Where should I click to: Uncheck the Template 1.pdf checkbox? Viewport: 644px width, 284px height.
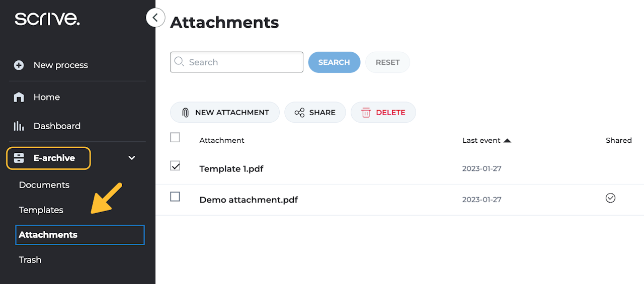pos(175,166)
